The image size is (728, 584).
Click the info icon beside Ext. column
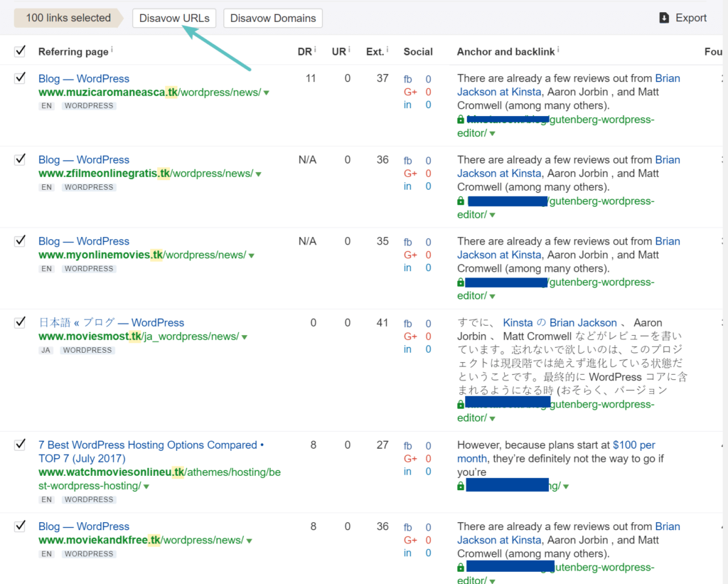(x=389, y=50)
